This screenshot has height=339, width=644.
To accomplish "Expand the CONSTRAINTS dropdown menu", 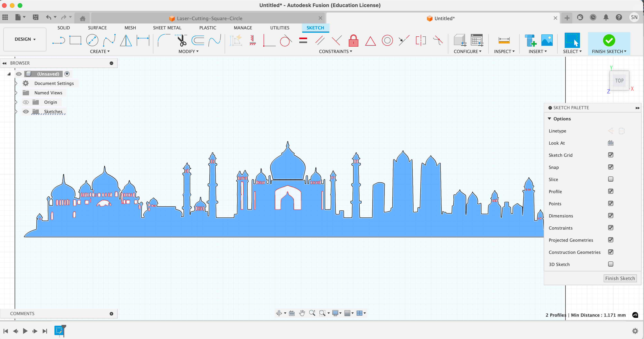I will pos(335,51).
